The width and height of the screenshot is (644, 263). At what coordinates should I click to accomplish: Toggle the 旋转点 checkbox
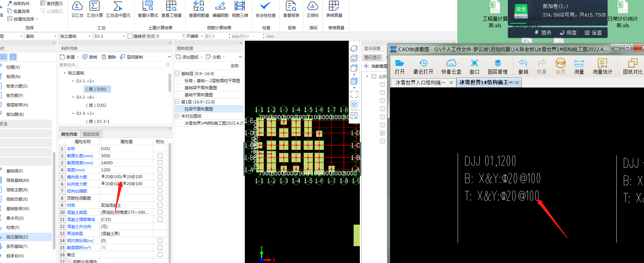coord(130,36)
